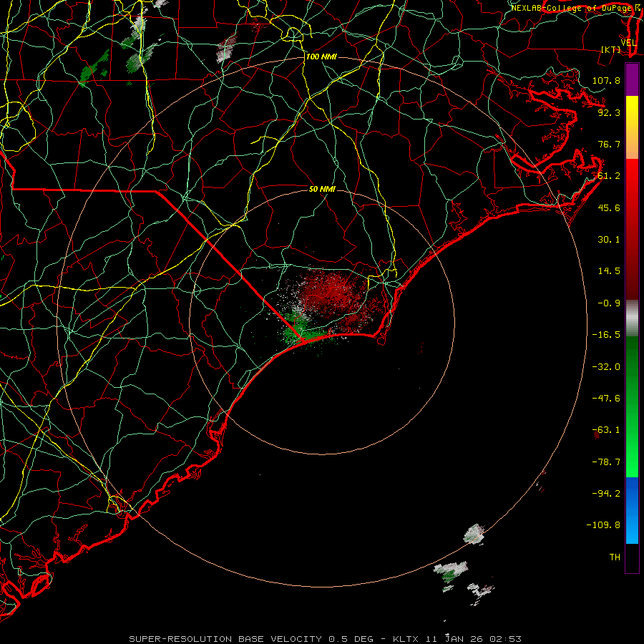Screen dimensions: 644x644
Task: Click the 92.3 velocity scale value
Action: pos(609,112)
